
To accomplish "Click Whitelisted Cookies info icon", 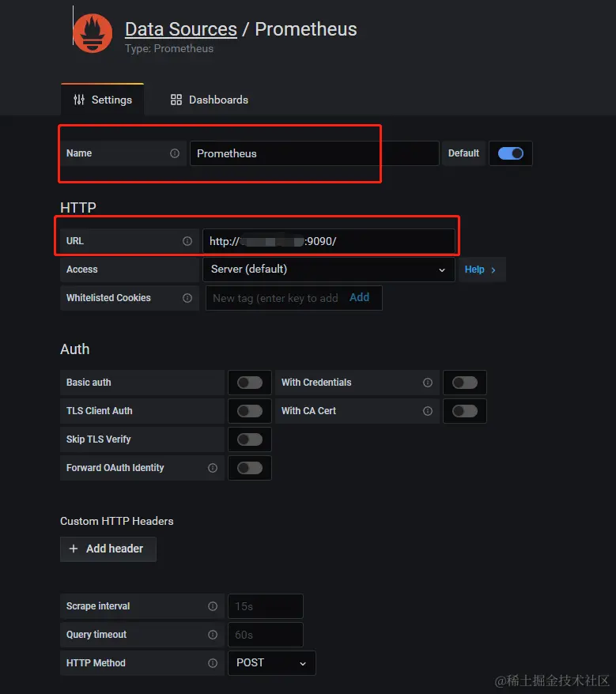I will [187, 298].
